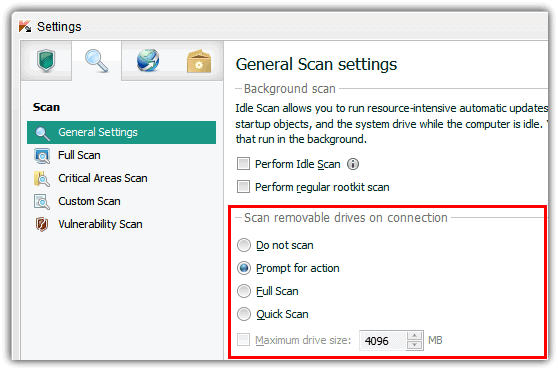Screen dimensions: 558x369
Task: Select the Full Scan radio option
Action: 244,291
